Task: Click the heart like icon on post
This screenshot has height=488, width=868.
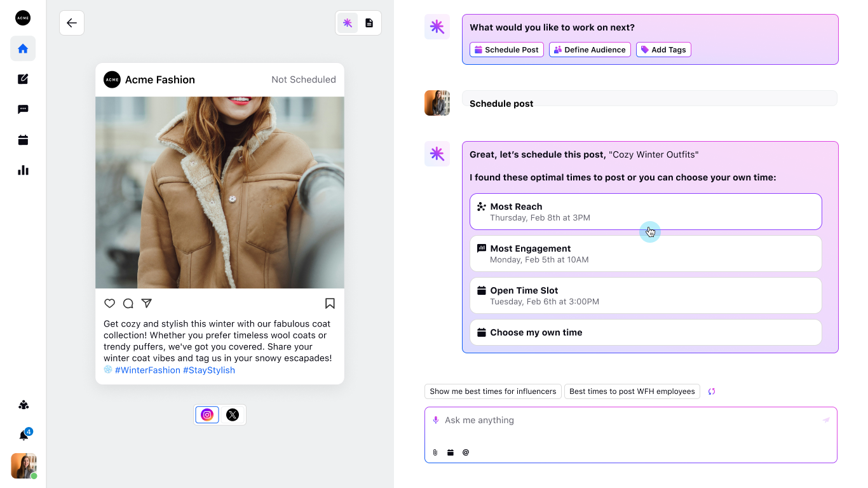Action: click(x=109, y=303)
